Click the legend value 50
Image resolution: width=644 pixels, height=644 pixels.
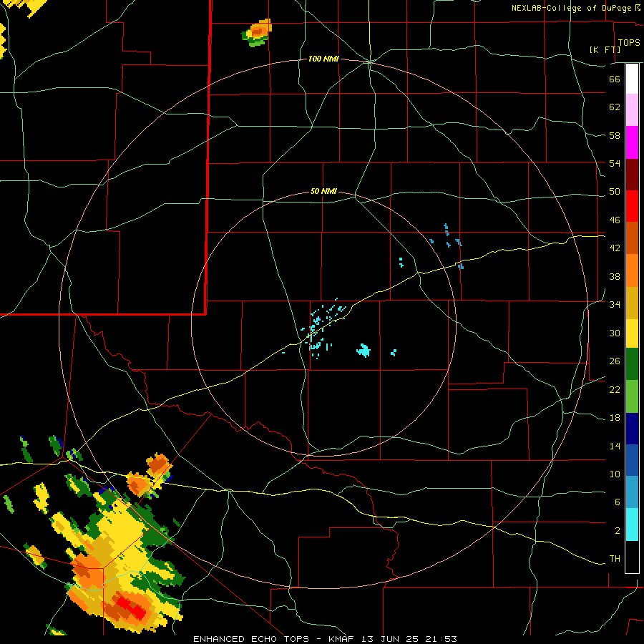click(x=615, y=192)
